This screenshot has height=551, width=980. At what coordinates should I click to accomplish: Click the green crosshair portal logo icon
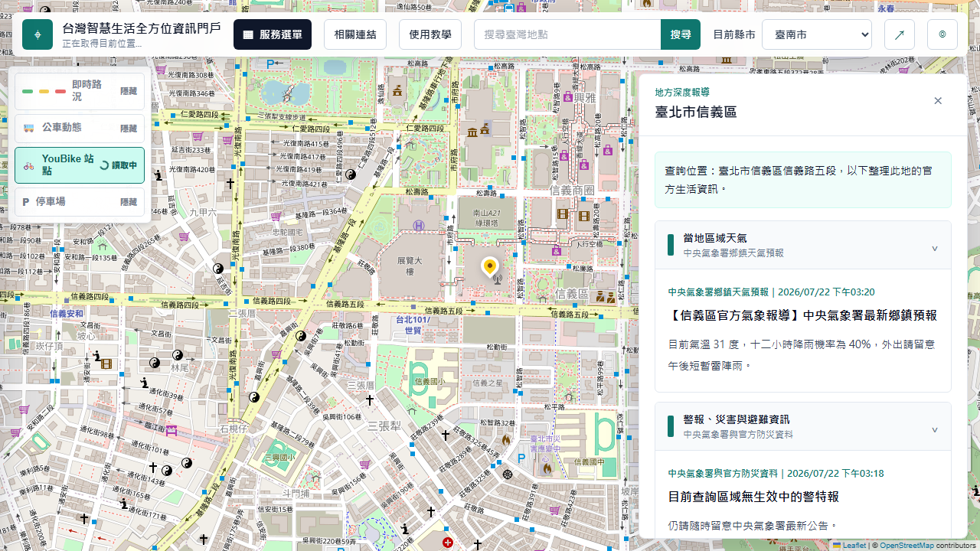pyautogui.click(x=38, y=35)
